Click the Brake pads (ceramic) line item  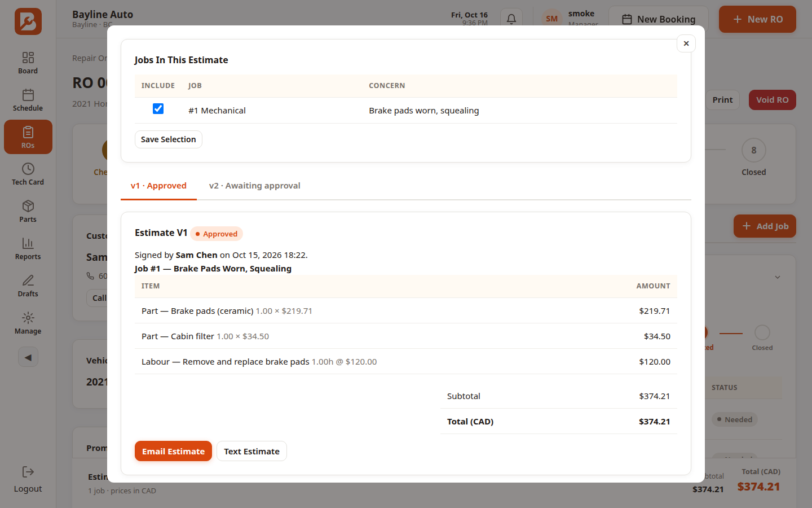coord(406,311)
